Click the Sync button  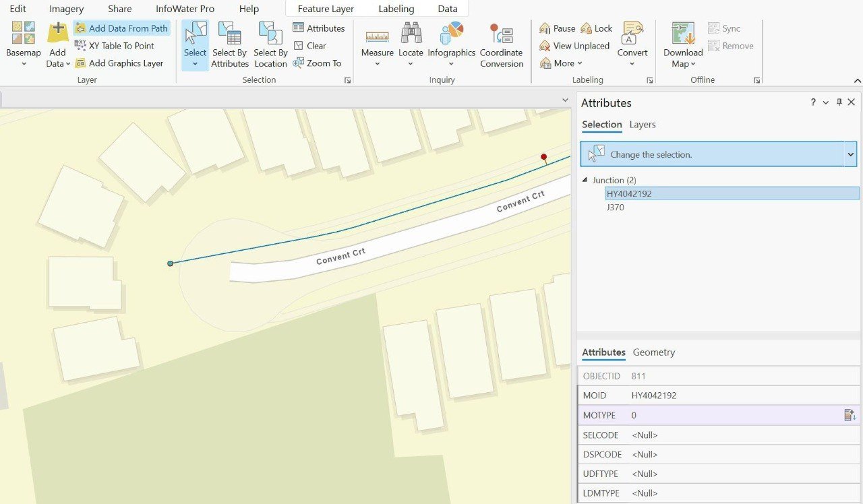point(724,28)
